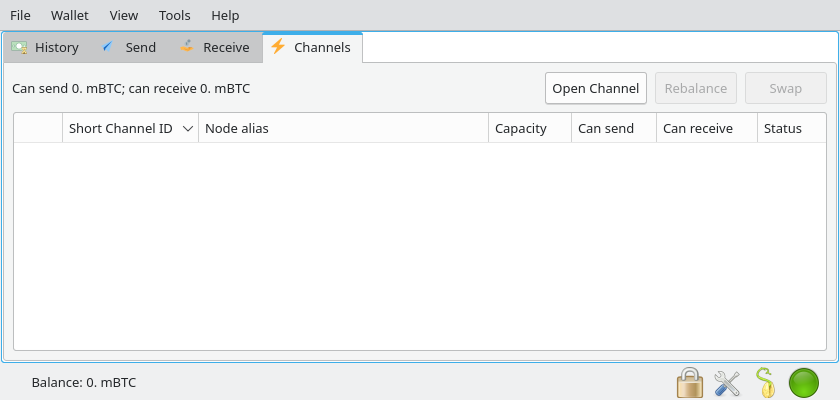
Task: Open the File menu
Action: pyautogui.click(x=20, y=15)
